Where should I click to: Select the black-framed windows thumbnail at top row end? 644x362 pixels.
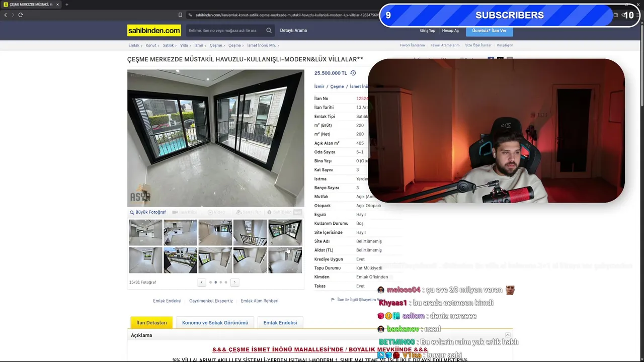[285, 232]
